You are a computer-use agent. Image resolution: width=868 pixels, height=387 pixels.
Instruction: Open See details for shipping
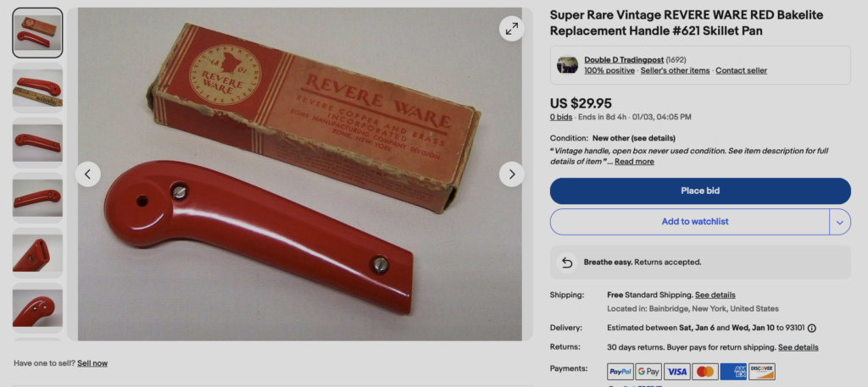coord(715,295)
